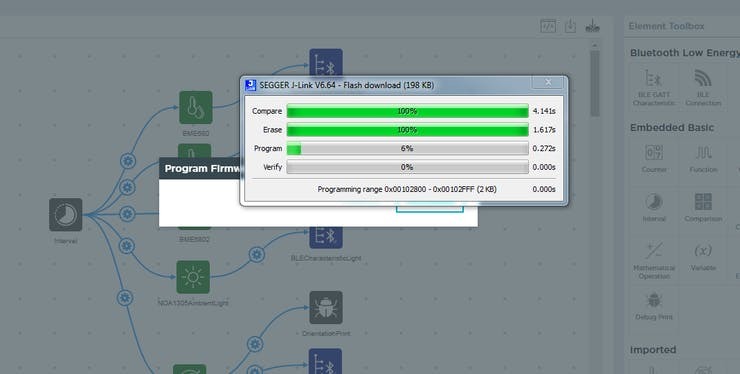Select the BME680 sensor node
740x374 pixels.
(196, 108)
